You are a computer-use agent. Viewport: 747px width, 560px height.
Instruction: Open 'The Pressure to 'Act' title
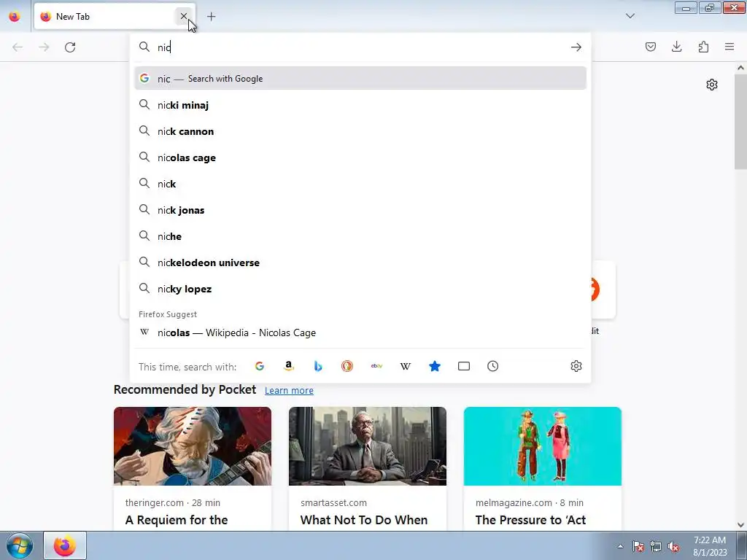530,520
